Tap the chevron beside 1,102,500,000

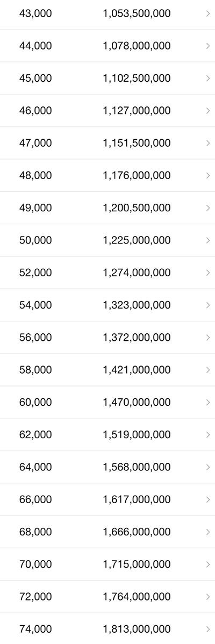click(208, 78)
